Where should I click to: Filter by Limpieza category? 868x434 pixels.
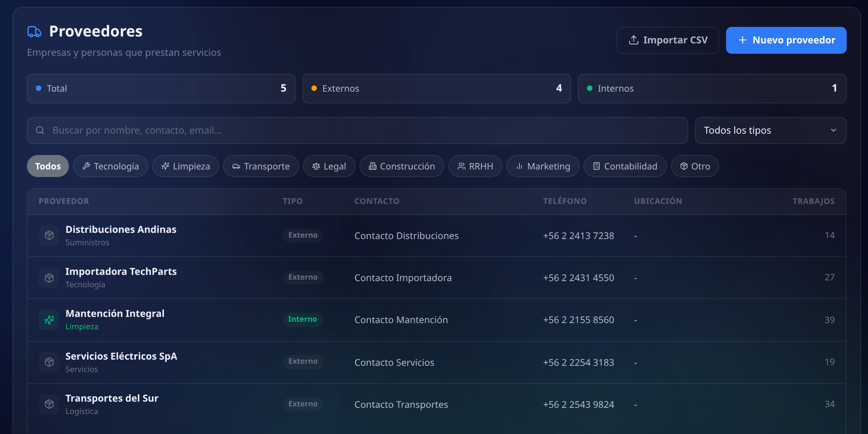pos(186,166)
